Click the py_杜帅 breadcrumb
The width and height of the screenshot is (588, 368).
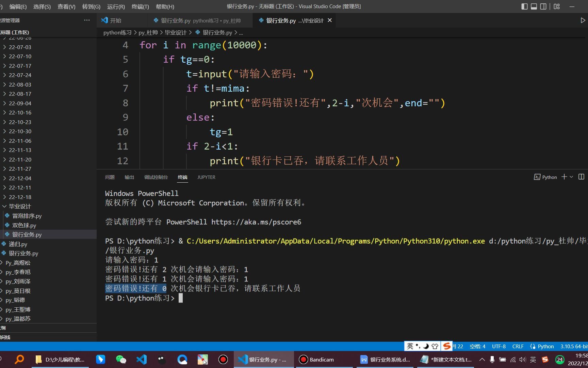[x=148, y=33]
